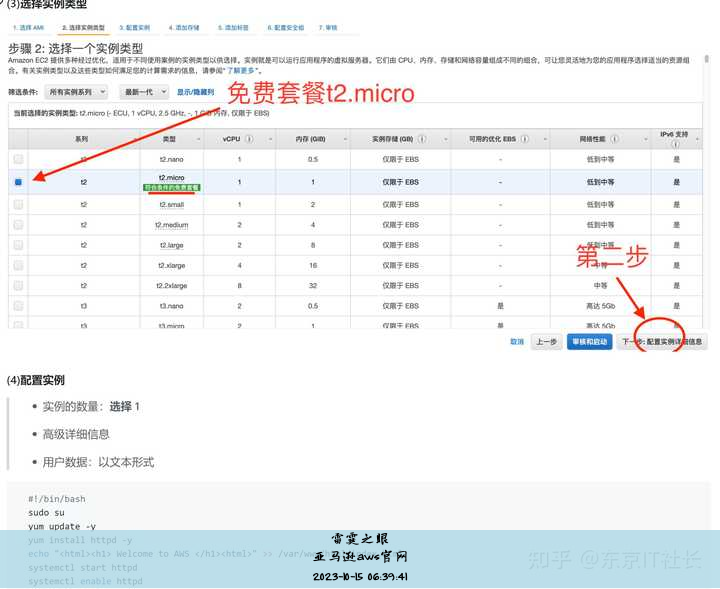
Task: Select the t2.xlarge row checkbox
Action: click(18, 265)
